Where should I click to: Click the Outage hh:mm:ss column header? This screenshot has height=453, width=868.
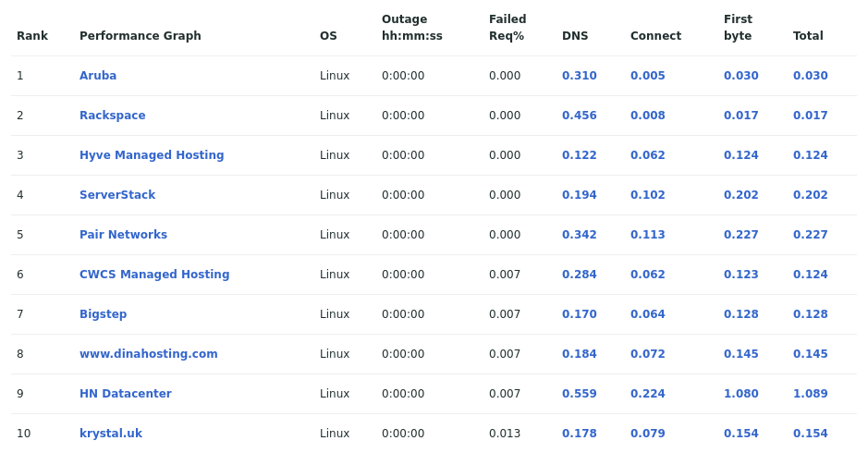[x=412, y=28]
